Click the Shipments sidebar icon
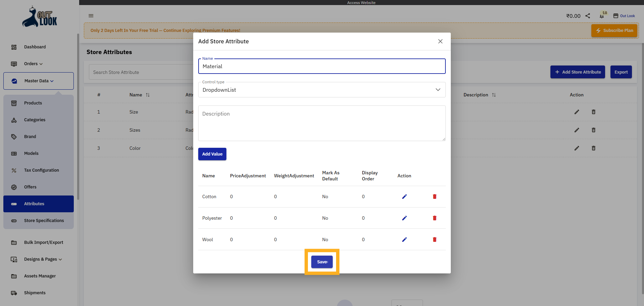 coord(14,293)
